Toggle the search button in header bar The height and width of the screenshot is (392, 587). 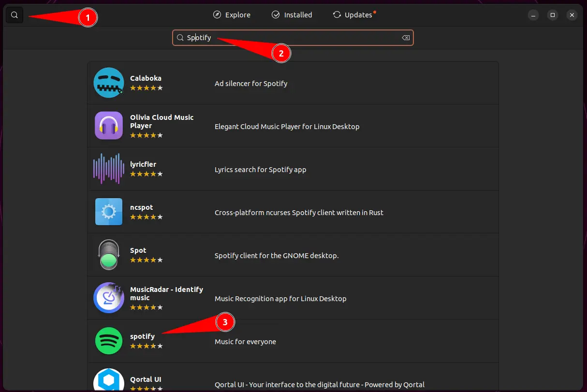(x=15, y=15)
